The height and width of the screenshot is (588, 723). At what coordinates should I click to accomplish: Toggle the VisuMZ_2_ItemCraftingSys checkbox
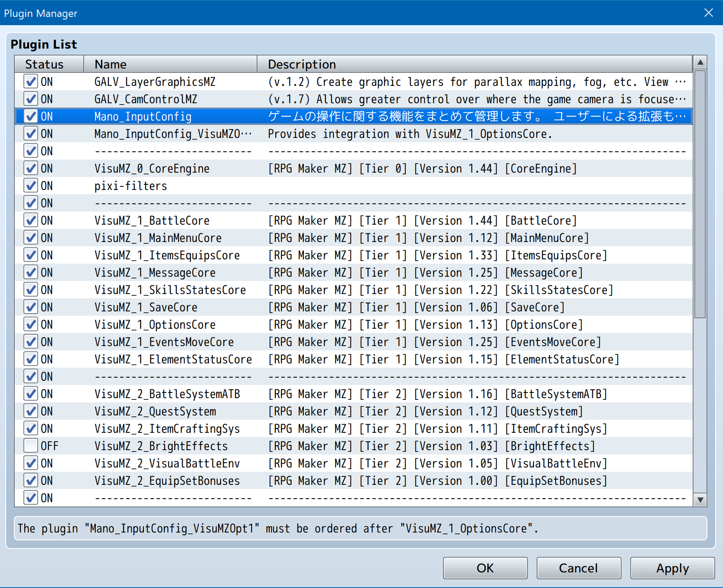click(x=31, y=428)
